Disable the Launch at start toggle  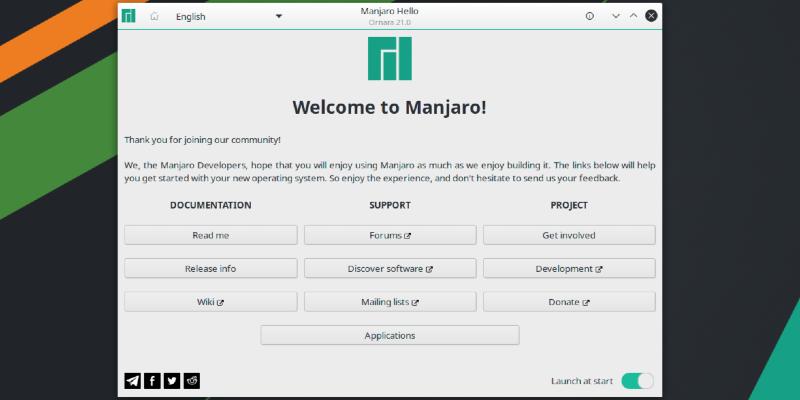637,380
